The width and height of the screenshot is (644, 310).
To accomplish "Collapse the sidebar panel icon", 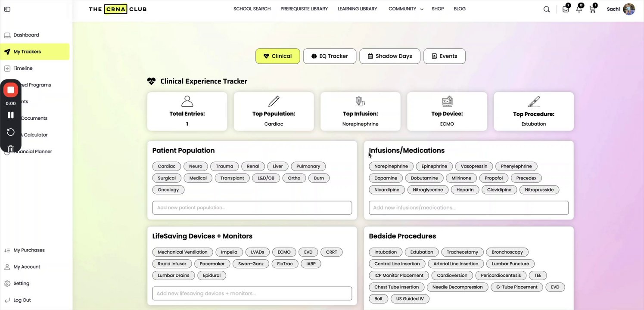I will pos(7,9).
